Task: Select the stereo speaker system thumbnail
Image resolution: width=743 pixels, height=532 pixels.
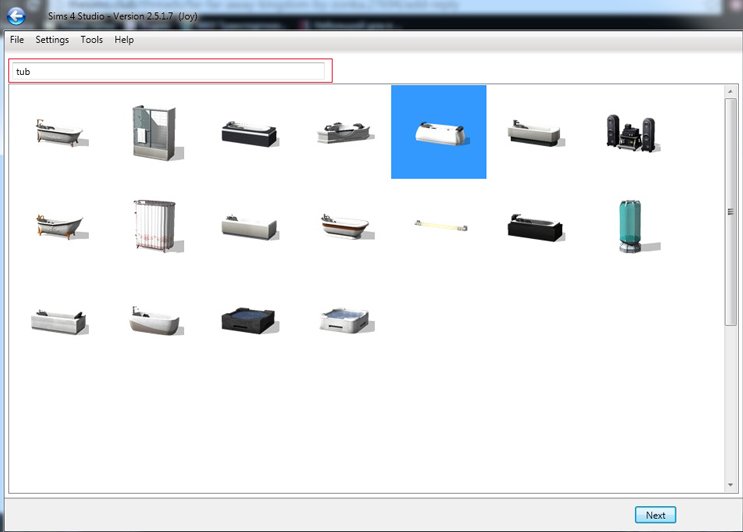Action: pyautogui.click(x=630, y=132)
